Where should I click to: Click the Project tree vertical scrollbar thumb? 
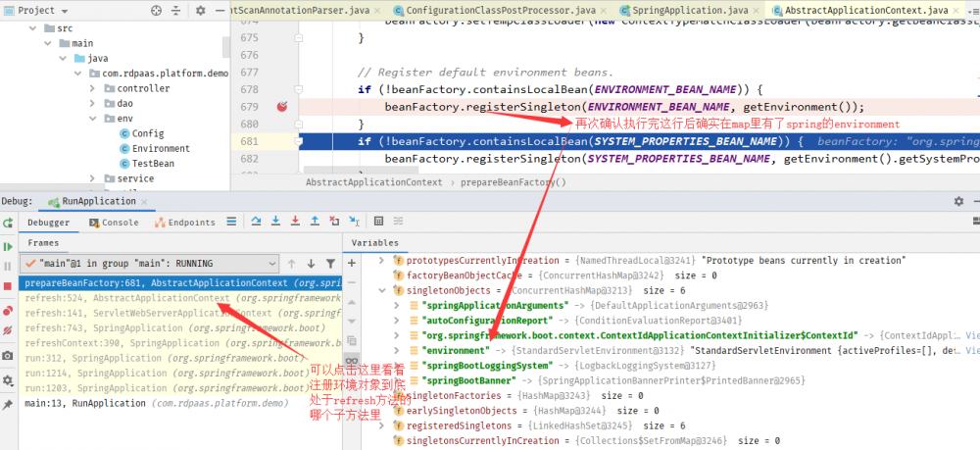pyautogui.click(x=226, y=47)
